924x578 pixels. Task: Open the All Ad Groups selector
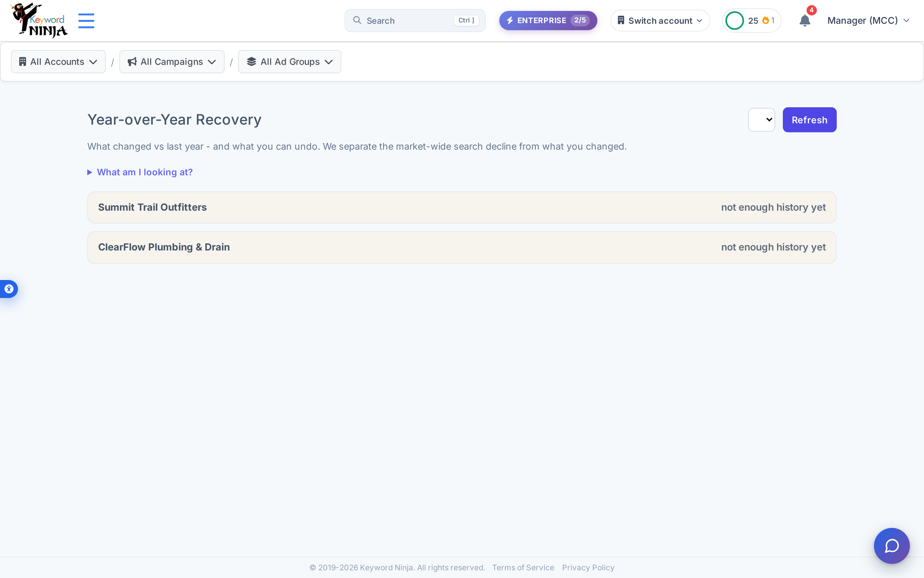[289, 62]
